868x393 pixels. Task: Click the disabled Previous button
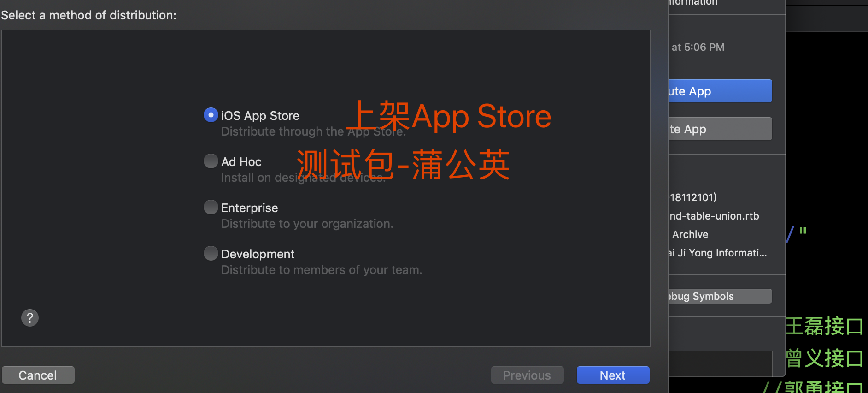point(527,375)
